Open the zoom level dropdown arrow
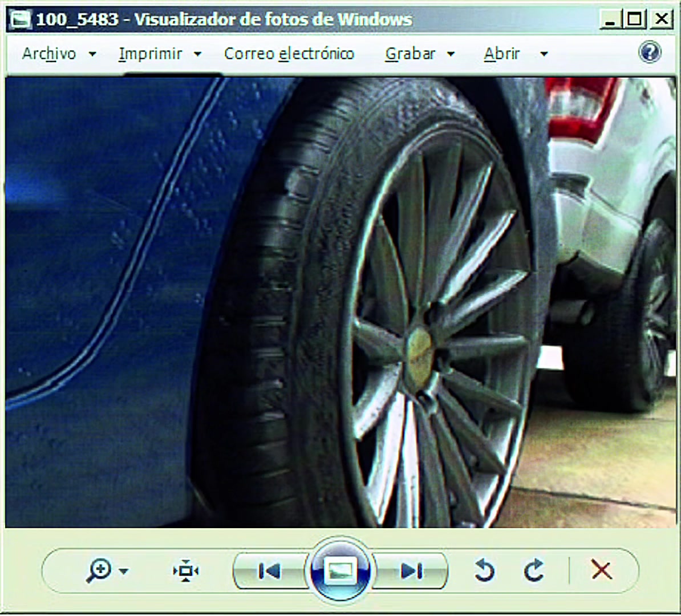This screenshot has height=616, width=681. pyautogui.click(x=124, y=571)
